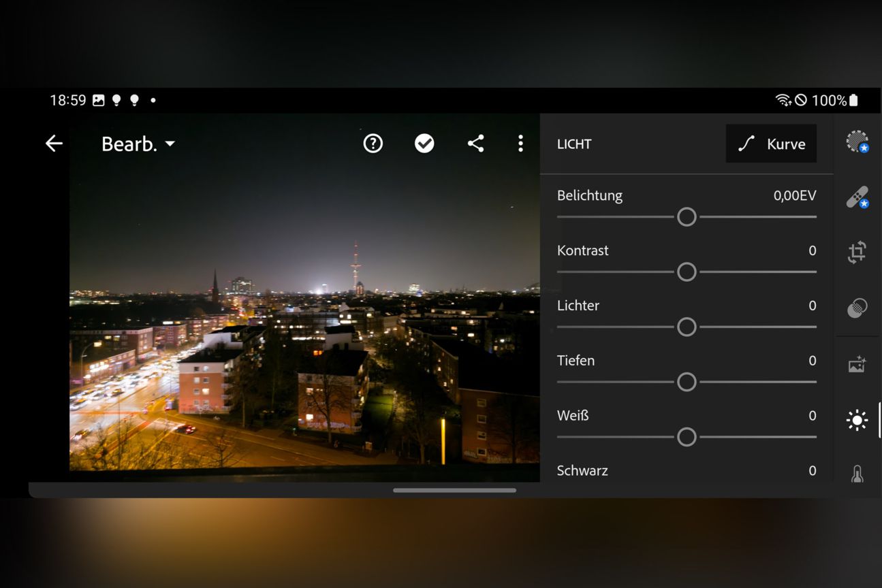Open the help question mark icon

tap(373, 143)
